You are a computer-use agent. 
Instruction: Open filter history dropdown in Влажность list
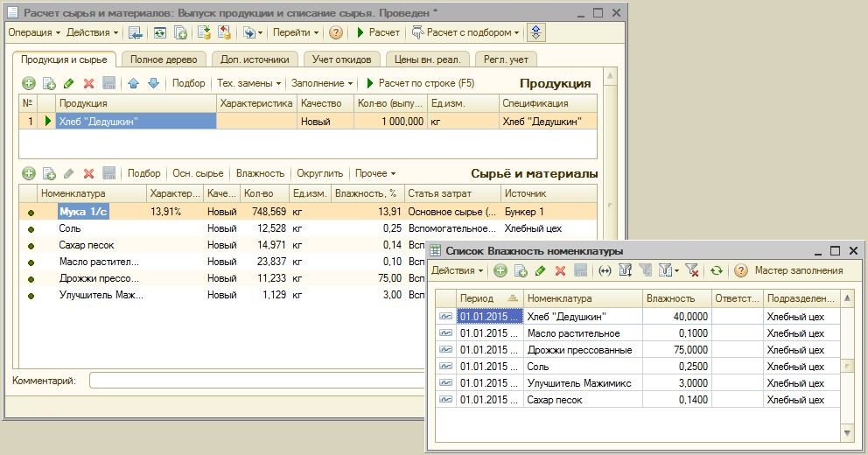pos(668,270)
